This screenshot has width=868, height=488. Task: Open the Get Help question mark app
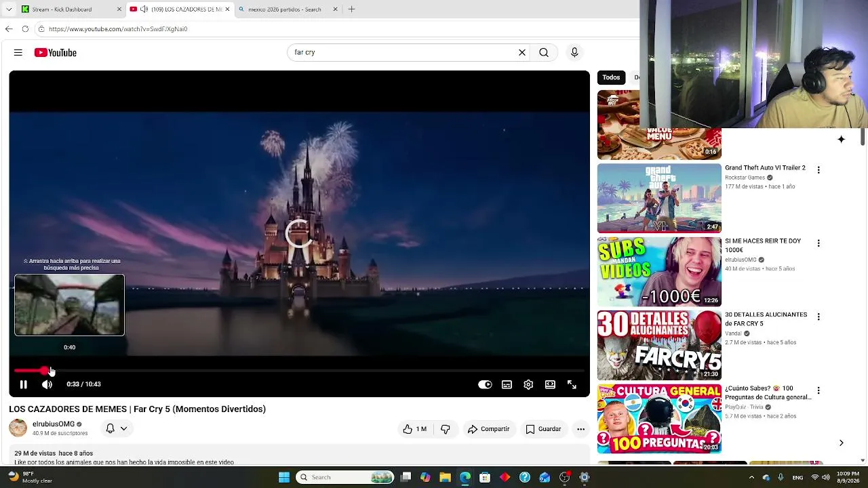click(525, 477)
